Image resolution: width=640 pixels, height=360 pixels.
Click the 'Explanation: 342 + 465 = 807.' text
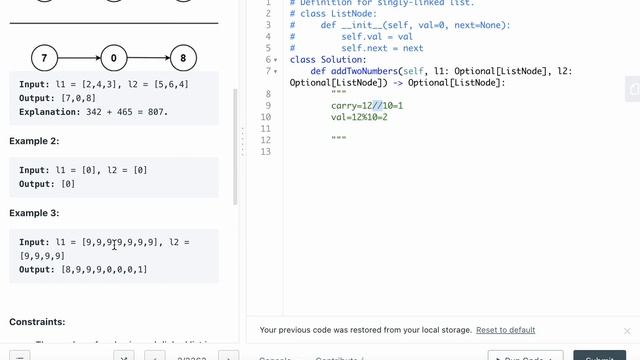(x=93, y=112)
